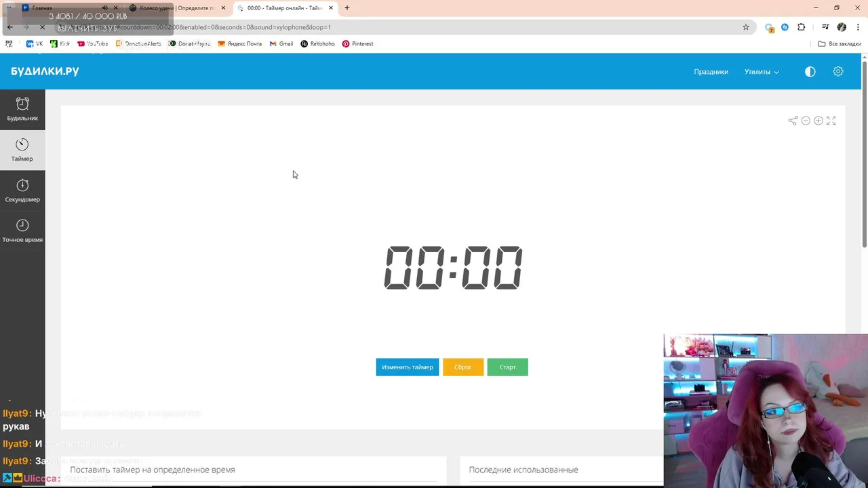
Task: Click the timer share icon
Action: click(x=793, y=121)
